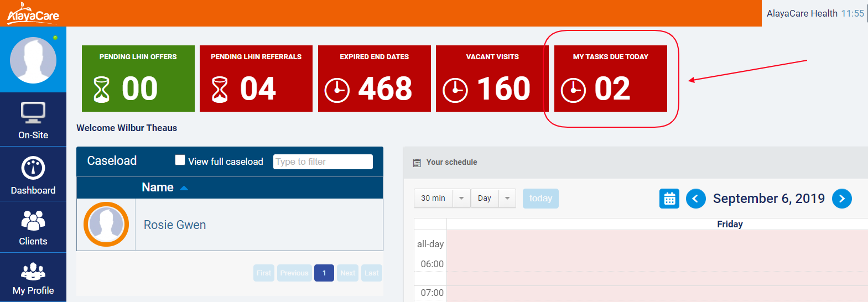
Task: Open the Pending LHIN Referrals tile
Action: (x=256, y=79)
